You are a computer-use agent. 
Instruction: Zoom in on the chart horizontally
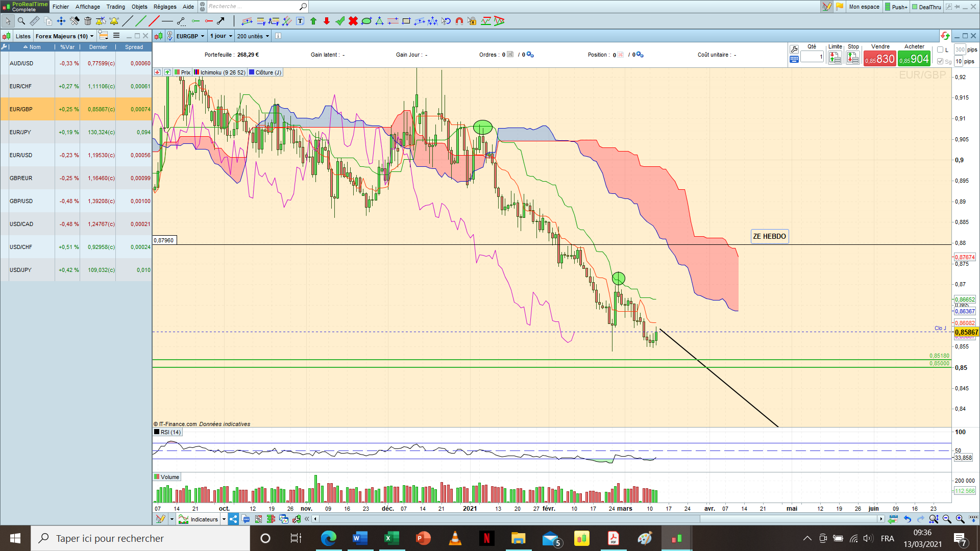coord(960,519)
